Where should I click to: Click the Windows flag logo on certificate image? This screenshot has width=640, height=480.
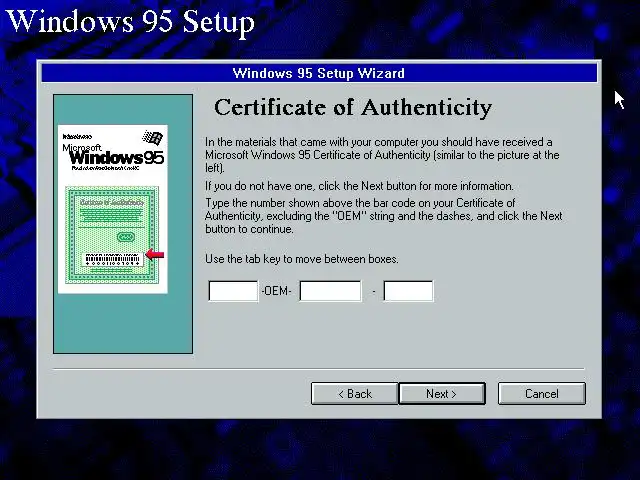(153, 138)
